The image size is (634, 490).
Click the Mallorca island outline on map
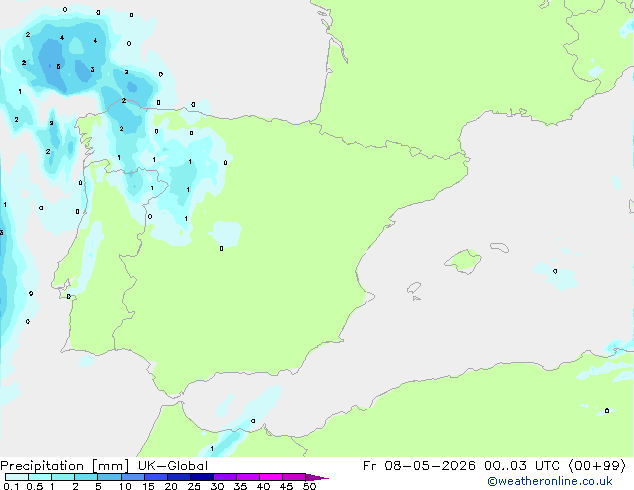tap(463, 261)
